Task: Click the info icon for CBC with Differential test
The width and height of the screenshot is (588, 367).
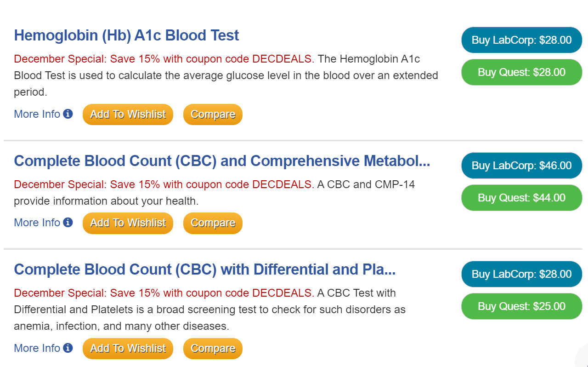Action: pos(68,348)
